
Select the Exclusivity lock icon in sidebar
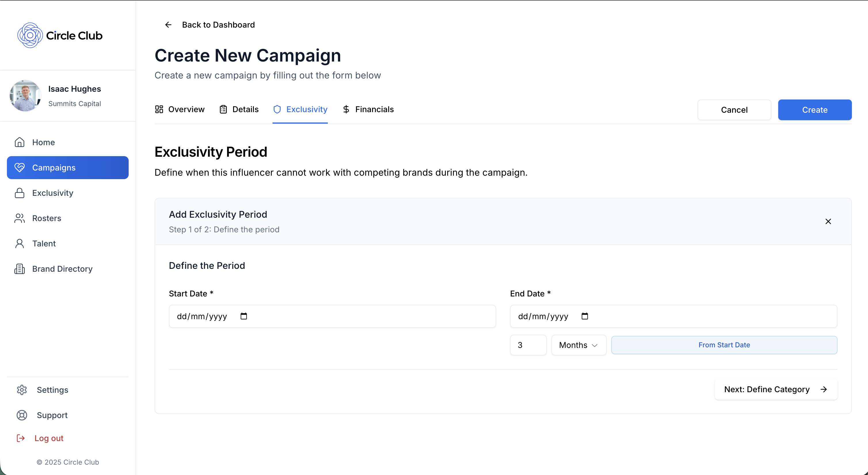coord(20,193)
